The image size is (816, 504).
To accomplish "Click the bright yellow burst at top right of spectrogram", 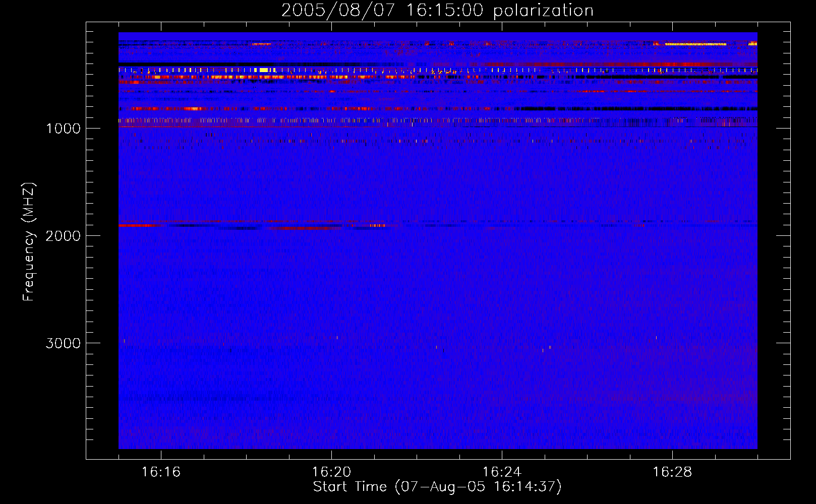I will pyautogui.click(x=695, y=44).
